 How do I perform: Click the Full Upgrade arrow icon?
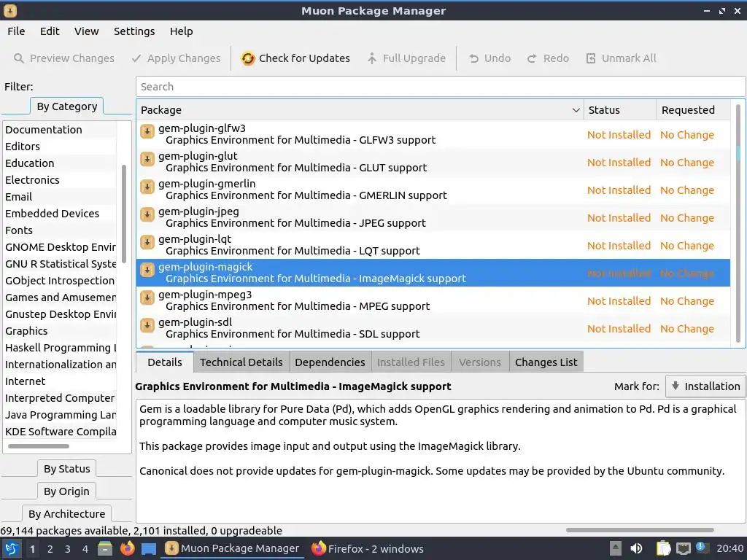point(371,58)
